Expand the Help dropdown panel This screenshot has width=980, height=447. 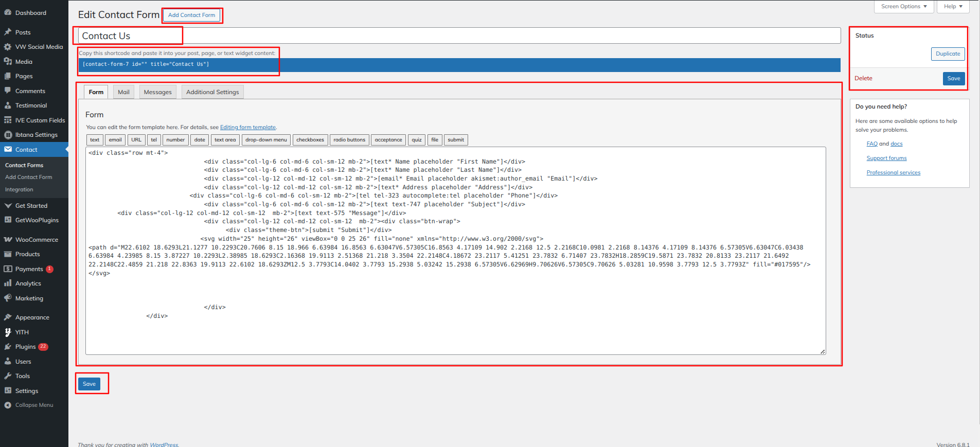click(953, 7)
